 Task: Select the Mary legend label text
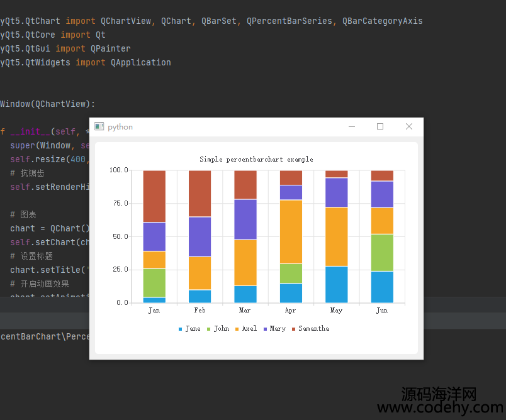pos(278,329)
